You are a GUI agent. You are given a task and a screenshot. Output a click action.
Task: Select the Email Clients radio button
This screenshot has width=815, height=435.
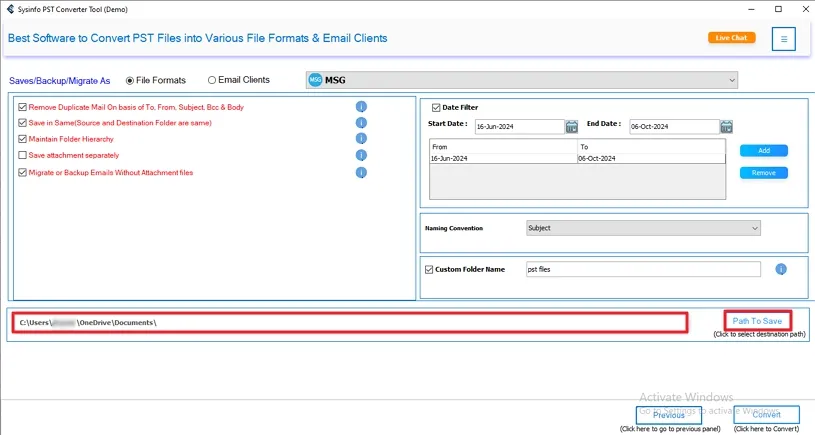pos(212,80)
